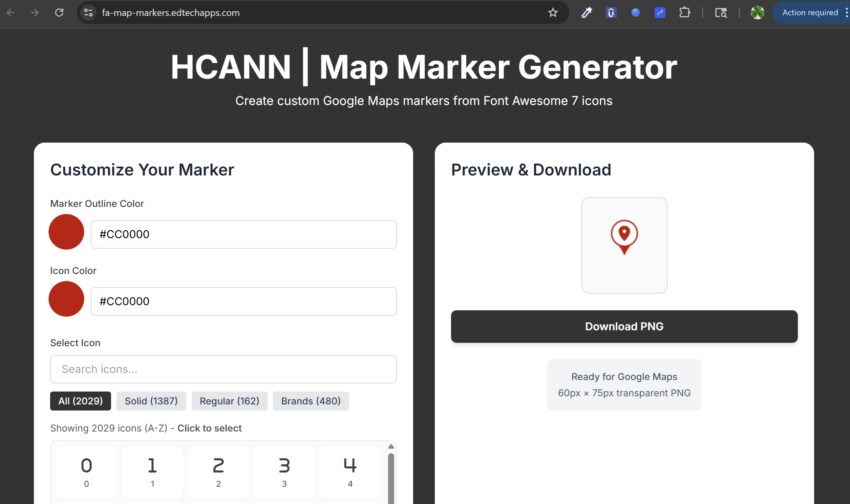Viewport: 850px width, 504px height.
Task: Click the Download PNG button
Action: pyautogui.click(x=624, y=326)
